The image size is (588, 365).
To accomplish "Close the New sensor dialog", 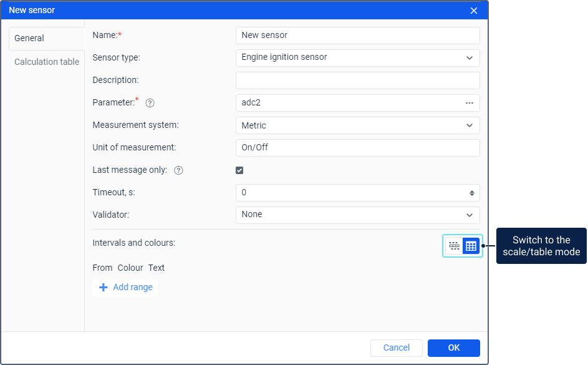I will click(x=474, y=11).
